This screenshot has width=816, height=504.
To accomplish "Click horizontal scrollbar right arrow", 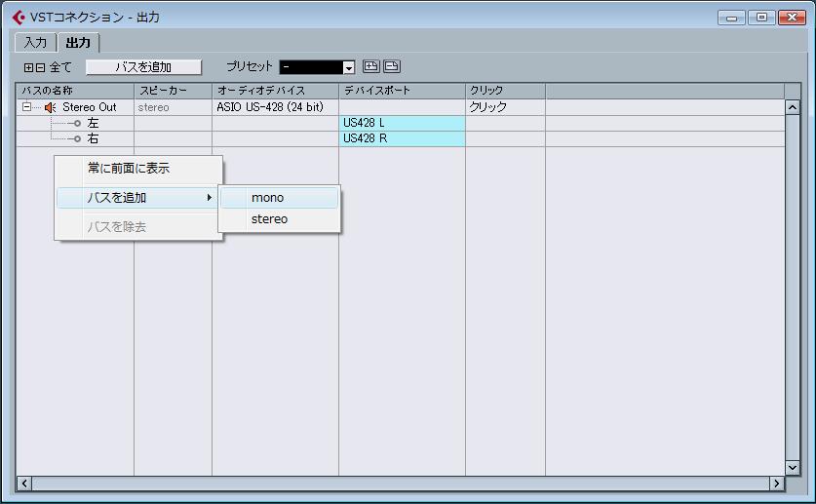I will [x=776, y=484].
